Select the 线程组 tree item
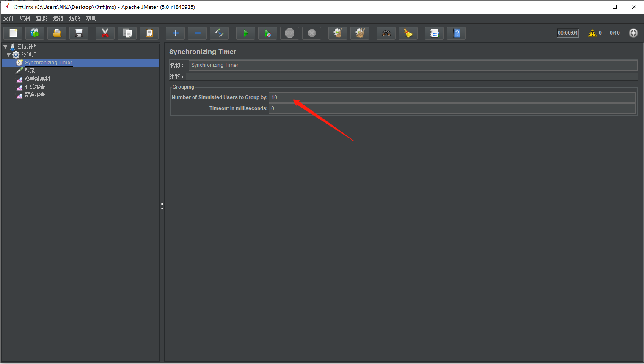The image size is (644, 364). (x=29, y=55)
